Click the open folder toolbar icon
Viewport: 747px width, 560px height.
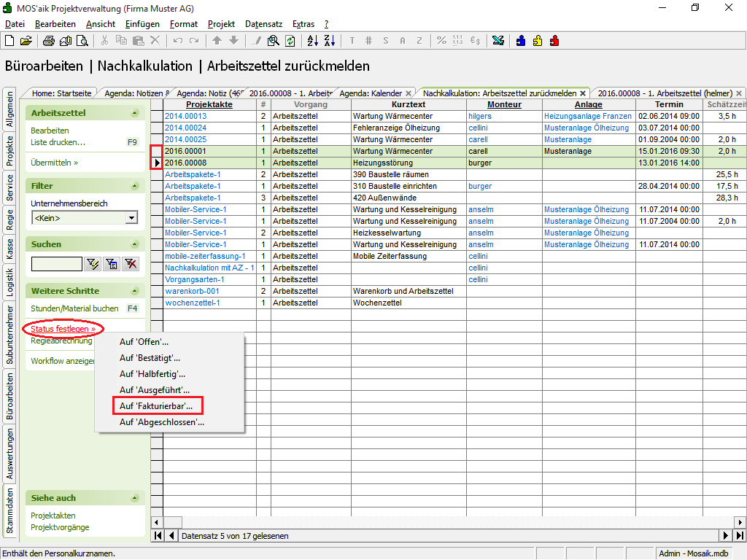(26, 41)
